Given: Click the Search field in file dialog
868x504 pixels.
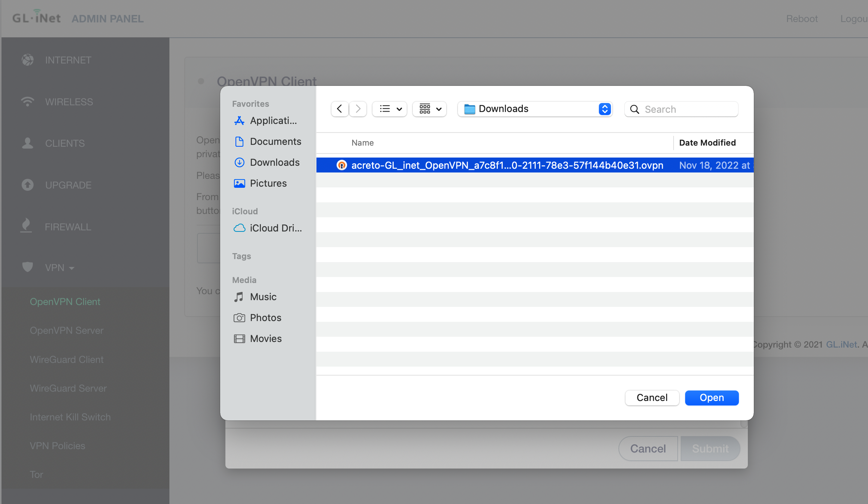Looking at the screenshot, I should [x=681, y=109].
